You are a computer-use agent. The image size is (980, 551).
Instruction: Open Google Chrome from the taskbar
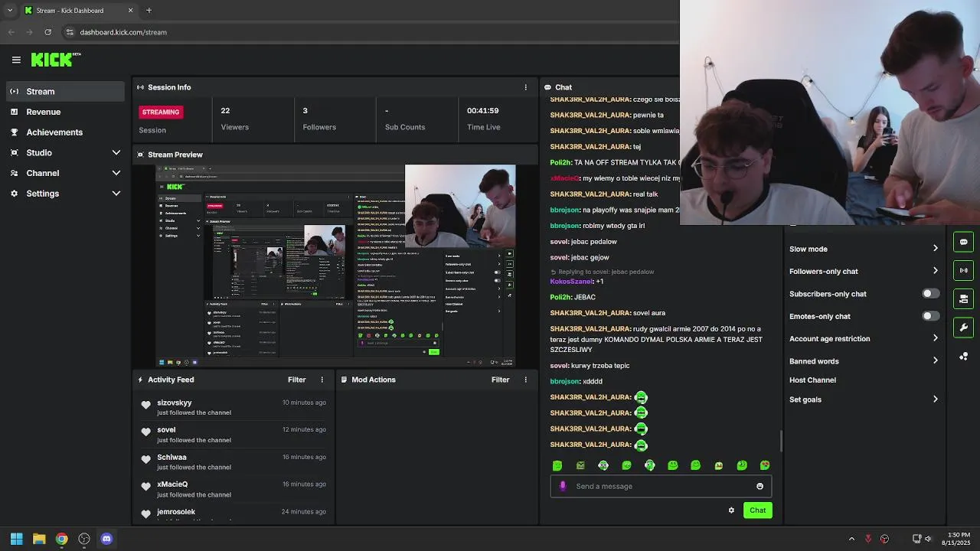click(61, 539)
